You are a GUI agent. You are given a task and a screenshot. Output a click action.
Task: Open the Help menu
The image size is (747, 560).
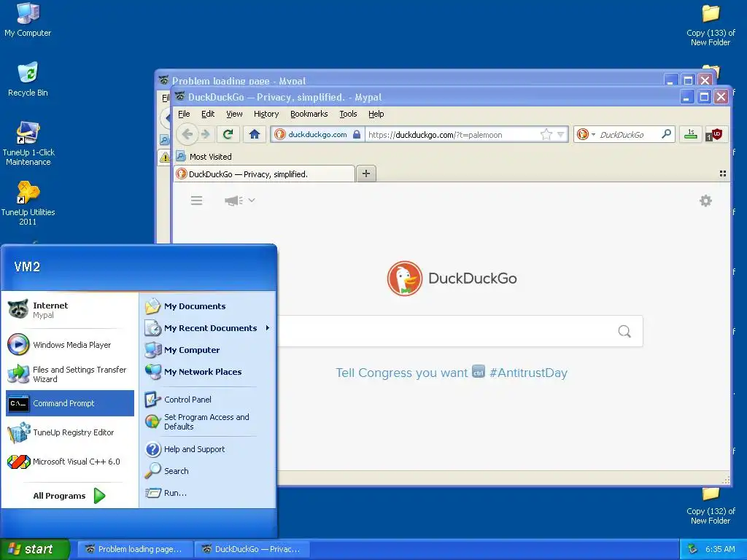(x=376, y=114)
